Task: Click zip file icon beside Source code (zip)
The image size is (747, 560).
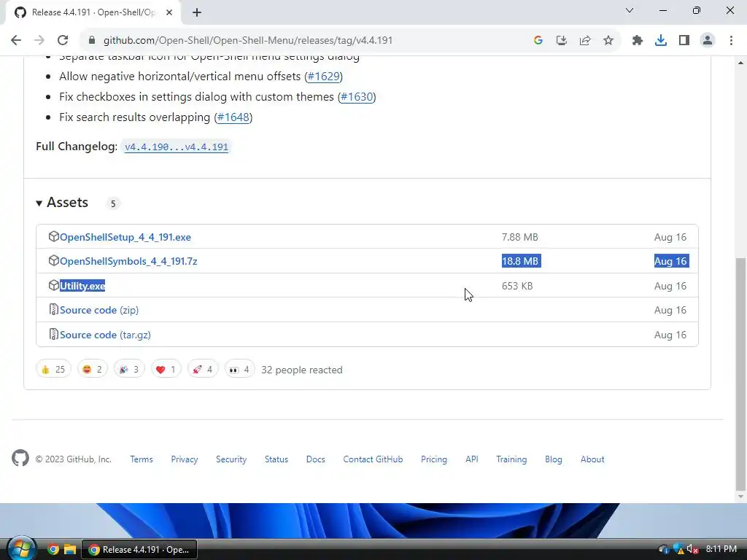Action: pyautogui.click(x=53, y=309)
